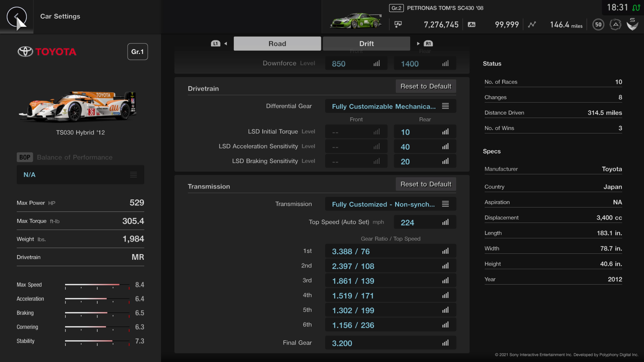This screenshot has height=362, width=644.
Task: Click list icon in Differential Gear field
Action: point(445,106)
